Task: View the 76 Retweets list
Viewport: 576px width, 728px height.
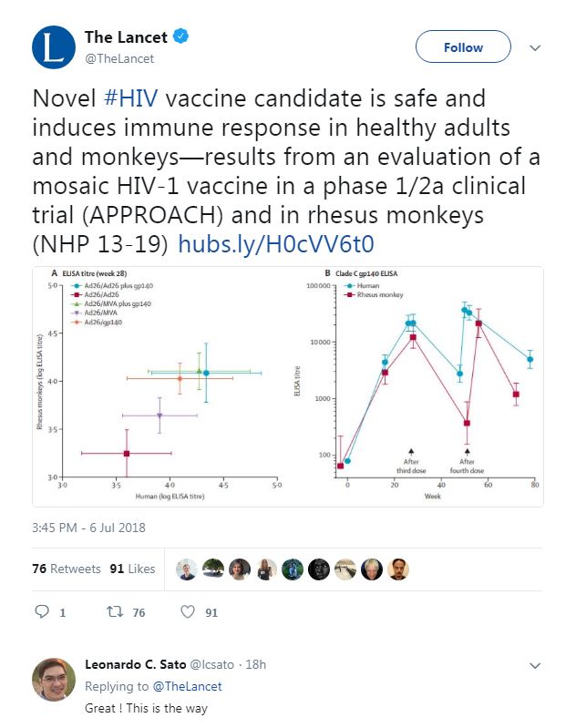Action: coord(67,569)
